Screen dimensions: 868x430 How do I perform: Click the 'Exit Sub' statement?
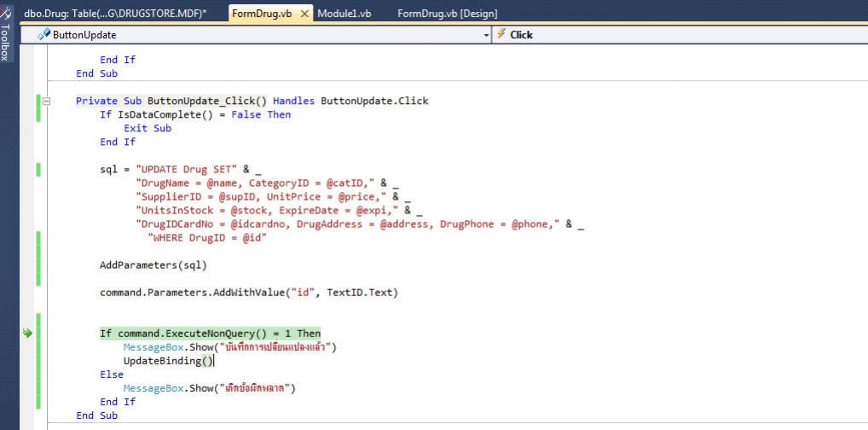point(148,128)
